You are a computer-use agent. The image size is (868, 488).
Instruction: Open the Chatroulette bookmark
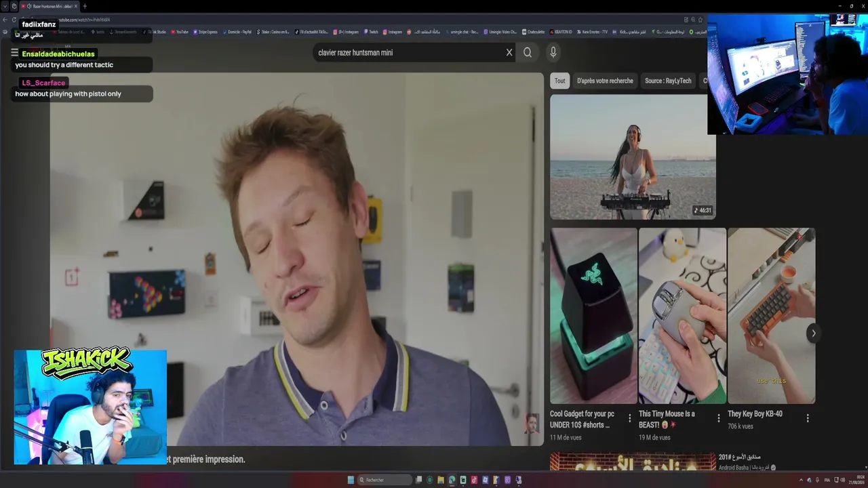(x=533, y=32)
